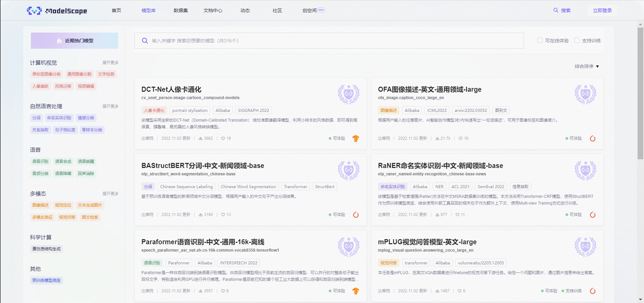Click the PyTorch icon on the OFA图像描述 card

(x=593, y=138)
